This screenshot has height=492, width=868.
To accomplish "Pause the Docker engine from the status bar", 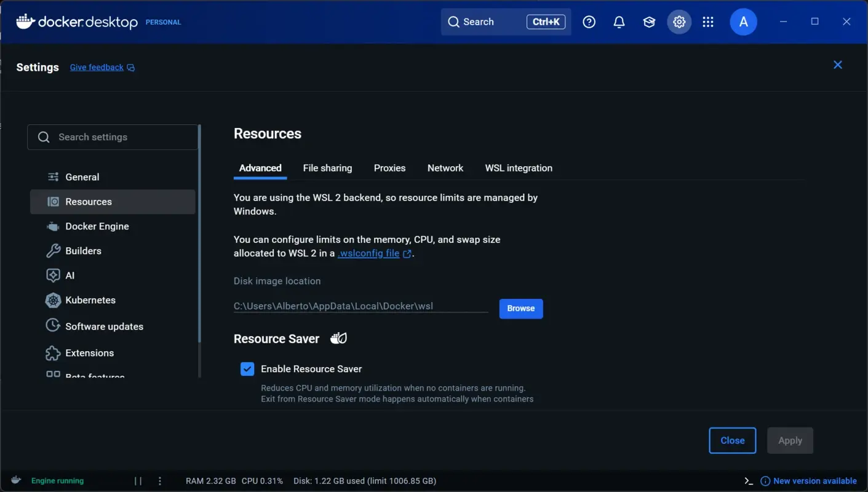I will pos(137,480).
